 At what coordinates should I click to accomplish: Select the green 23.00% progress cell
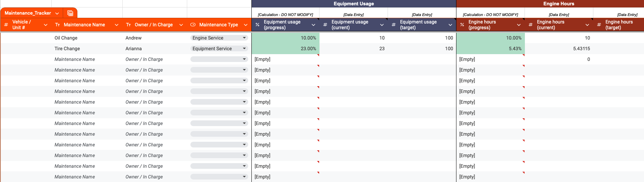285,48
